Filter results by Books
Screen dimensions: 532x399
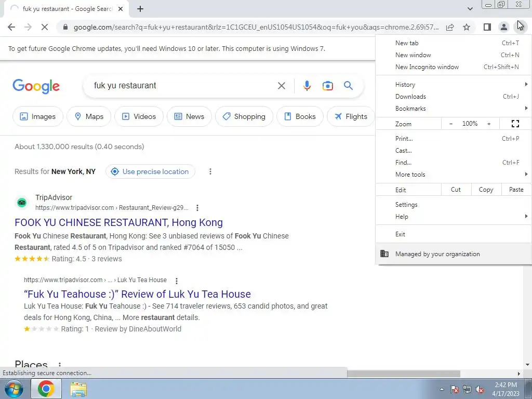point(300,116)
